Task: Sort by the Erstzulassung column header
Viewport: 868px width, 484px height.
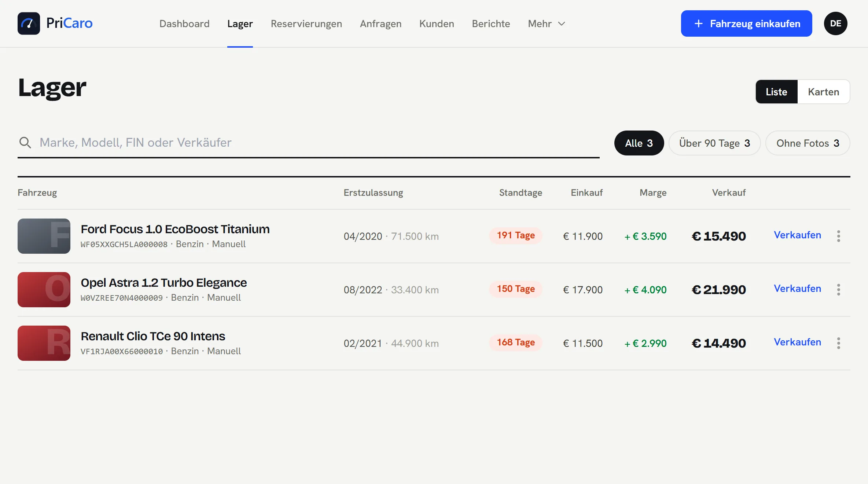Action: click(373, 192)
